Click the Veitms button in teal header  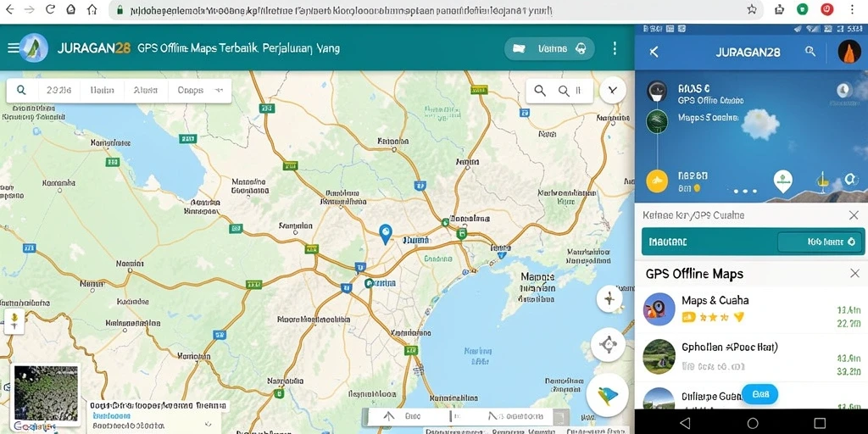[549, 48]
